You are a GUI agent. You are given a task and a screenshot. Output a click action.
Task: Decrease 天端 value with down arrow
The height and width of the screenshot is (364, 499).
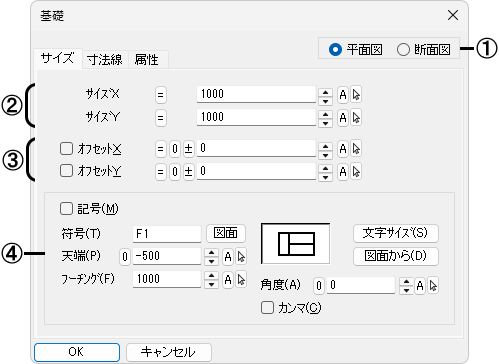point(211,261)
